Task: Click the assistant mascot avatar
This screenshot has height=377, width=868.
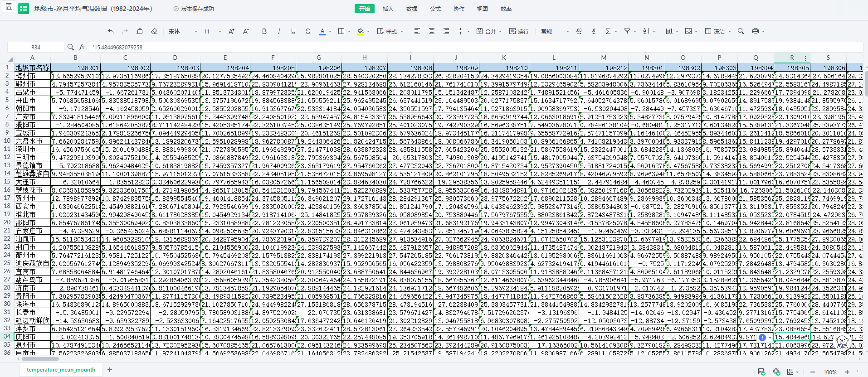Action: click(x=842, y=342)
